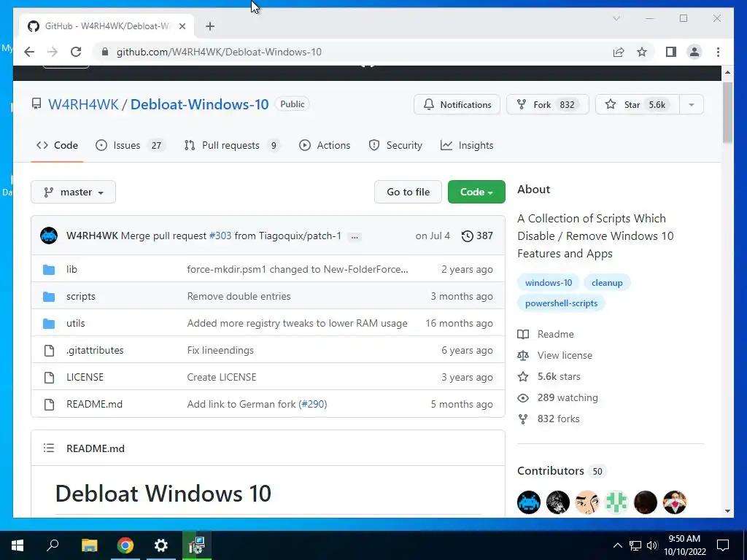
Task: Open the Chrome profile avatar
Action: pos(694,52)
